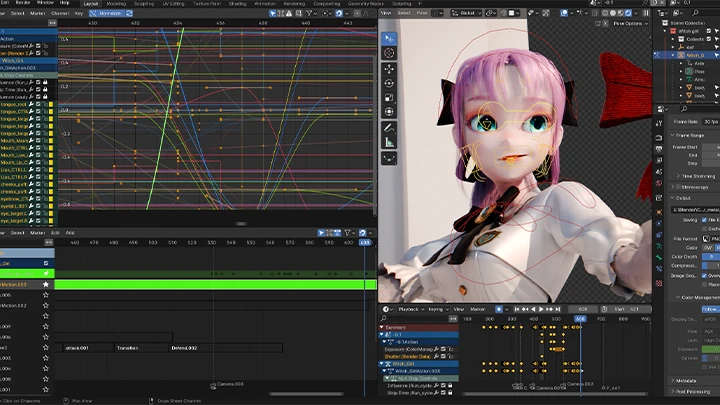Viewport: 720px width, 405px height.
Task: Switch viewport to rendered shading mode
Action: [x=628, y=13]
